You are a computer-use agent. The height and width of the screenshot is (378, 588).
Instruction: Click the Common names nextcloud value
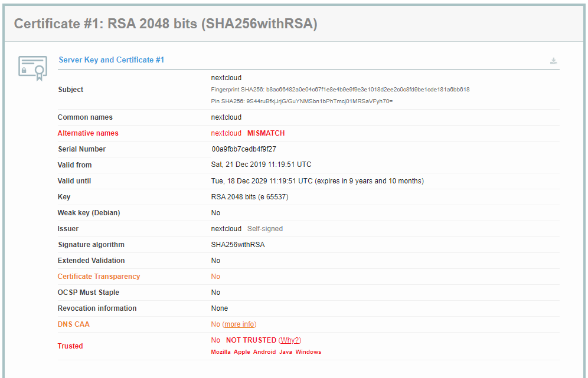[226, 117]
